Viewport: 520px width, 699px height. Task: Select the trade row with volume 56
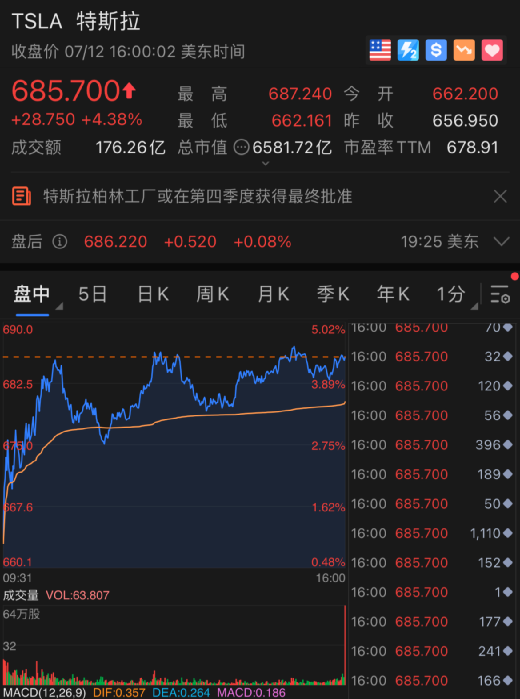432,415
